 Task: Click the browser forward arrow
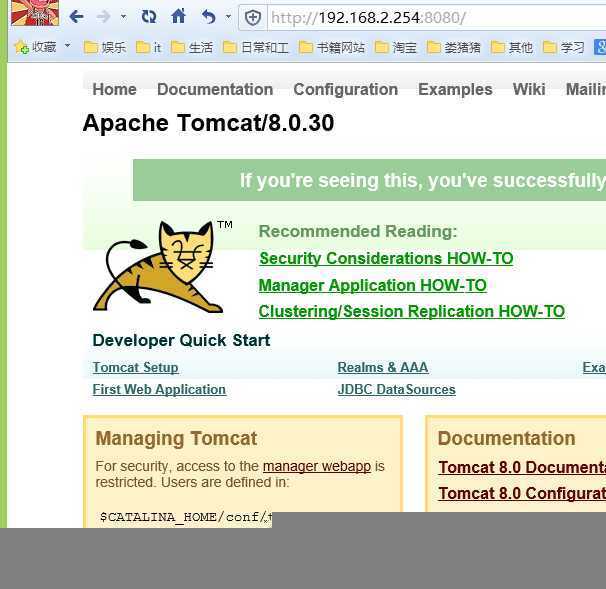[x=103, y=17]
